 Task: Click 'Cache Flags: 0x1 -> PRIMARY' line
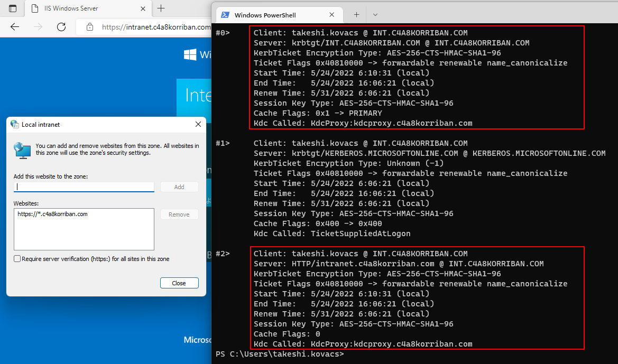pyautogui.click(x=318, y=113)
